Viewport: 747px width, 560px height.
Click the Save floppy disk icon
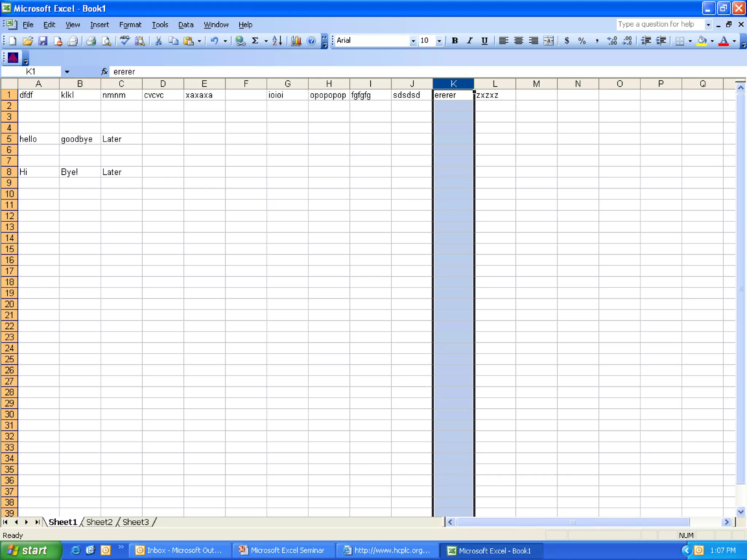click(x=43, y=41)
